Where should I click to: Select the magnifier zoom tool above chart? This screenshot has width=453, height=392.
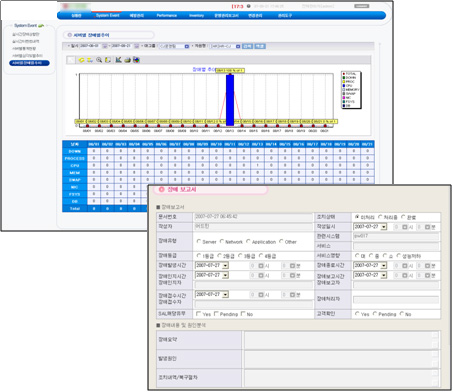pos(99,60)
